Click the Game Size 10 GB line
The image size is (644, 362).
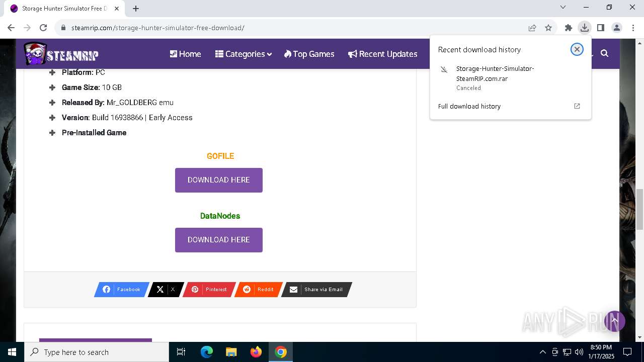point(92,87)
